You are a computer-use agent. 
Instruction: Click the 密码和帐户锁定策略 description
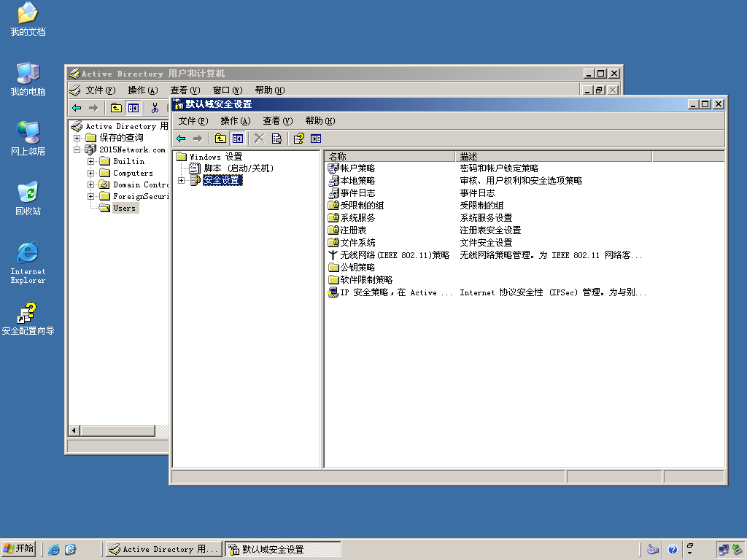click(x=499, y=168)
